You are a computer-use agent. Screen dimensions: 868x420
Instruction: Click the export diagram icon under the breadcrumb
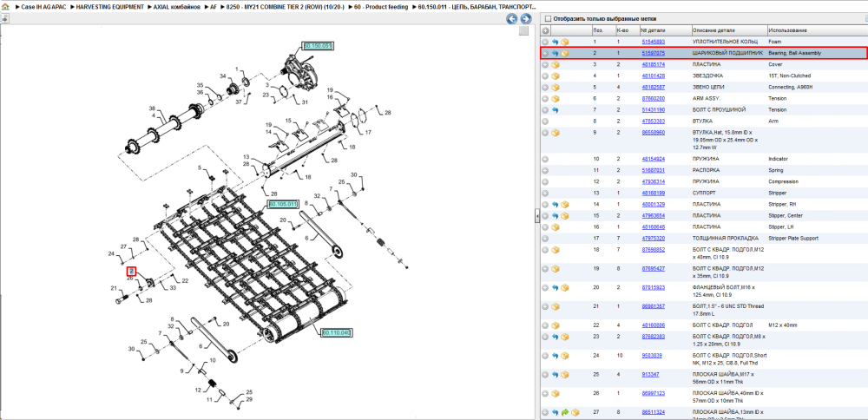[5, 18]
